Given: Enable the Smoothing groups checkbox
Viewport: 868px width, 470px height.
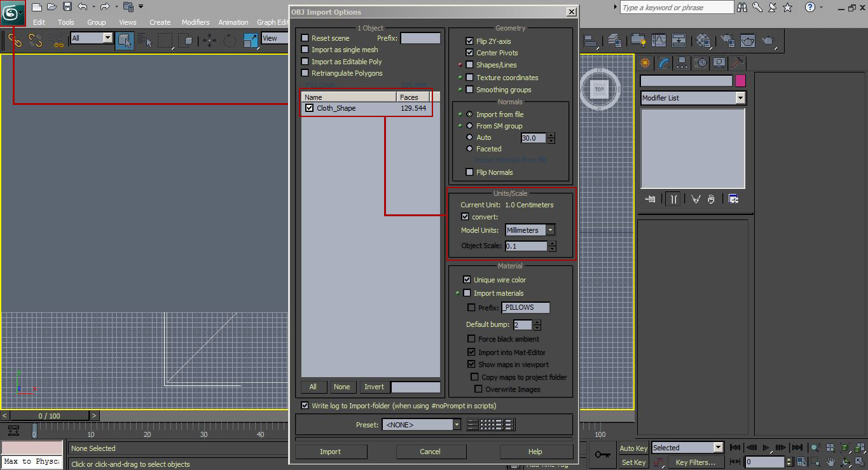Looking at the screenshot, I should coord(469,90).
